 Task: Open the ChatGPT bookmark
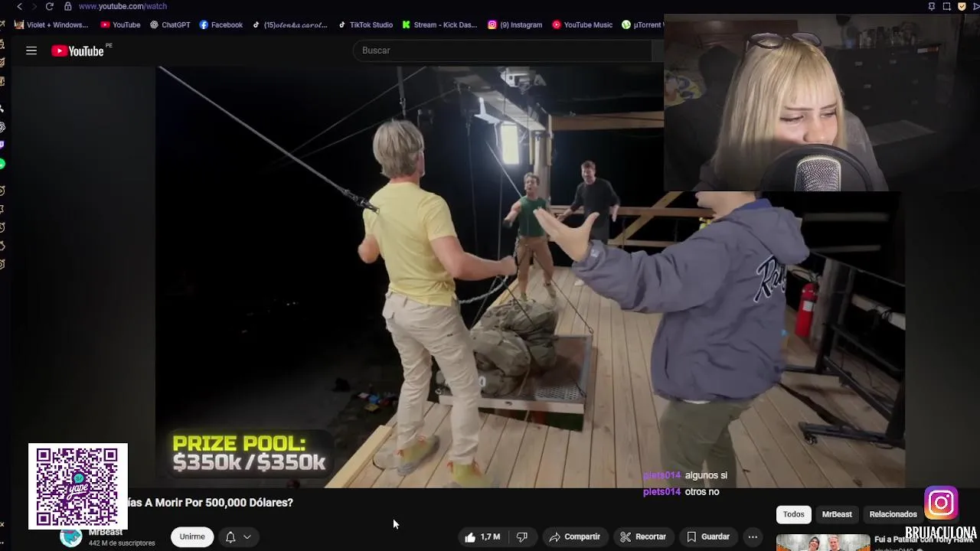tap(170, 24)
